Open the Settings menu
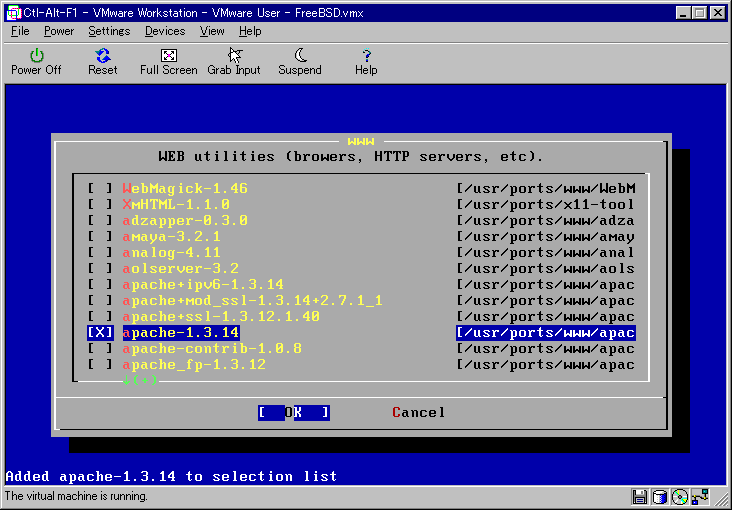The width and height of the screenshot is (732, 510). (109, 31)
